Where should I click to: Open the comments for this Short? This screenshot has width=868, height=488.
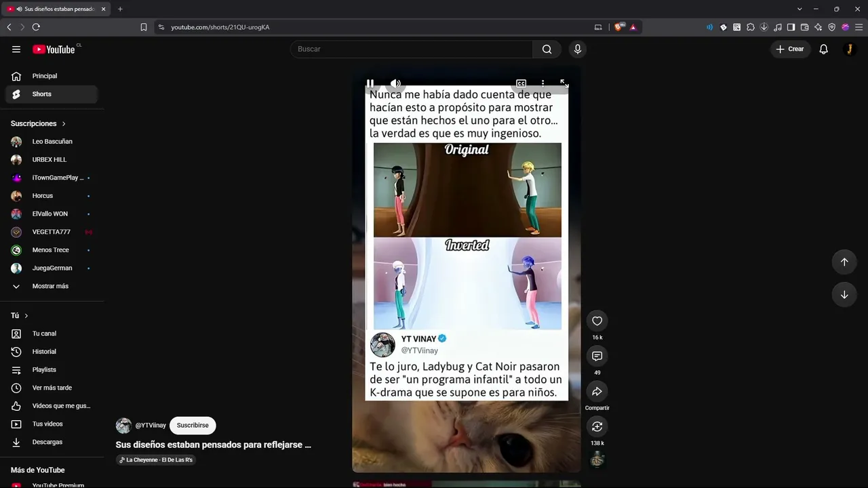pos(597,356)
